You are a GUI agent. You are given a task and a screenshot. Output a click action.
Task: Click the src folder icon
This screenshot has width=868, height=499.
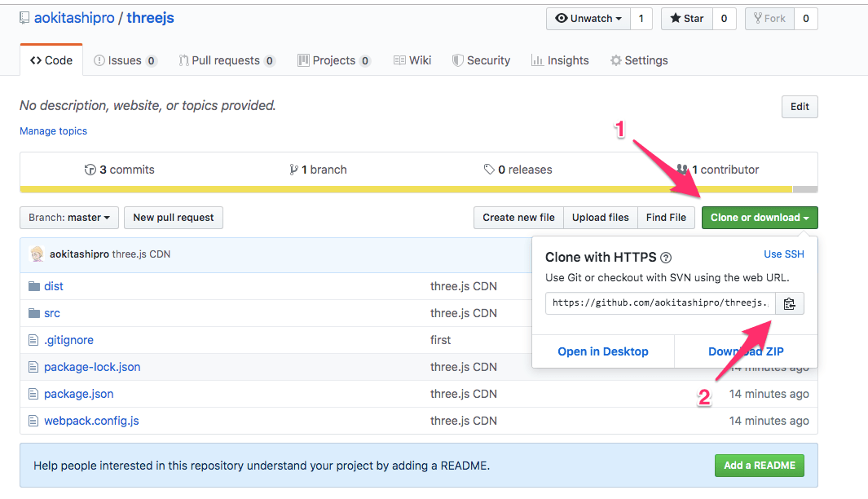click(33, 313)
